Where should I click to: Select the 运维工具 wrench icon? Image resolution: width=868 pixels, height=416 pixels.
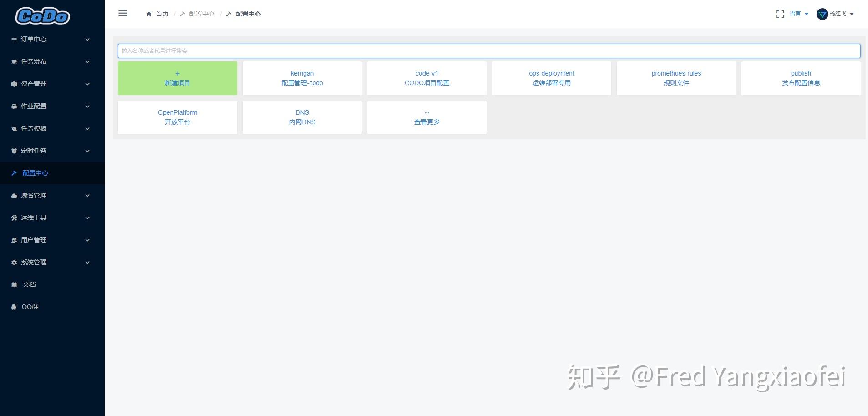13,218
